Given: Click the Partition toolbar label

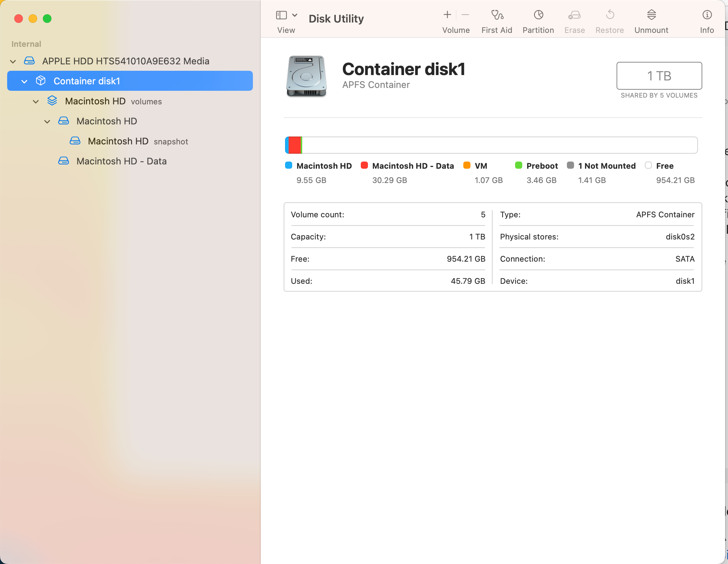Looking at the screenshot, I should [x=538, y=30].
